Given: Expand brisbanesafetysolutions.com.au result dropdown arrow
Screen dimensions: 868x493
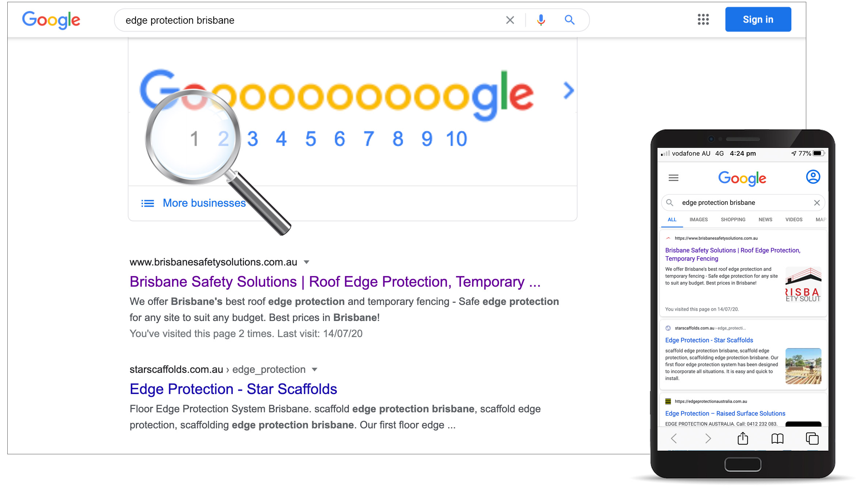Looking at the screenshot, I should (x=307, y=262).
